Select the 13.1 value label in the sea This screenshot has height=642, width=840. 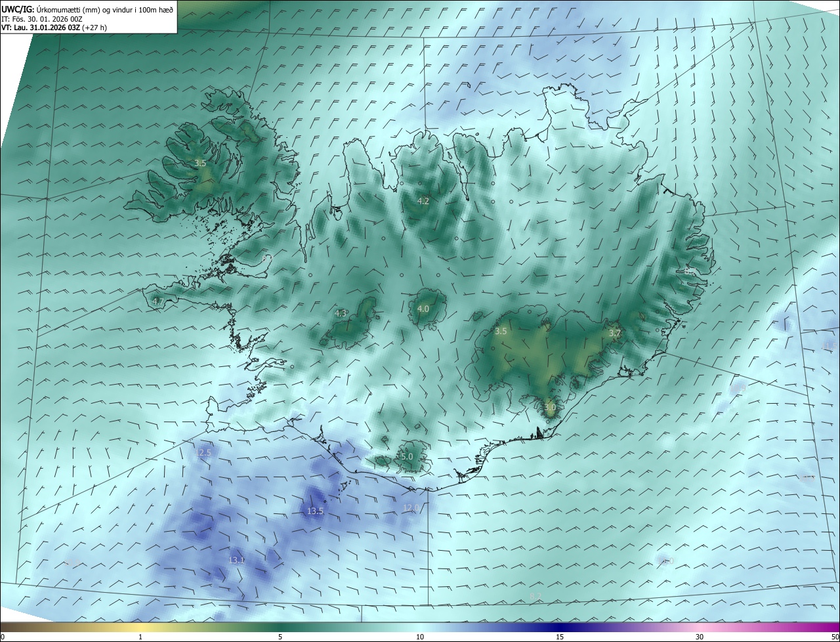point(236,561)
